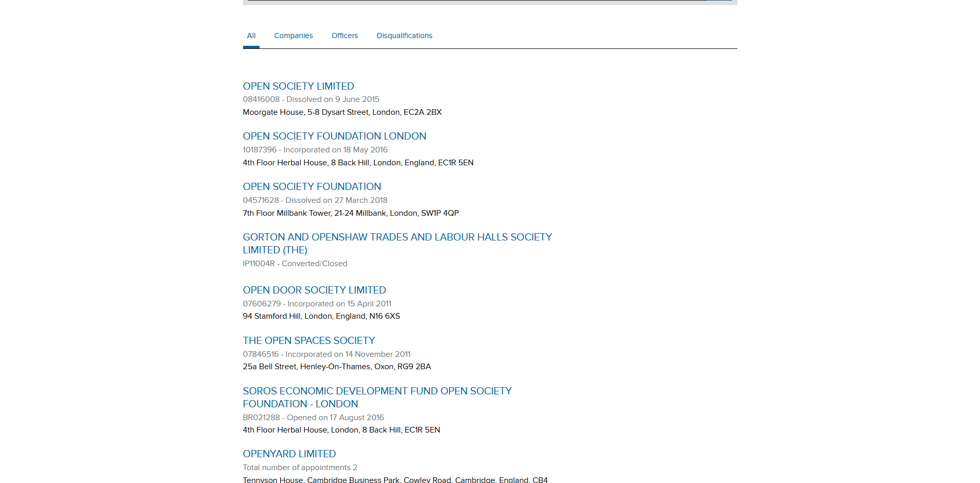The width and height of the screenshot is (980, 483).
Task: Click text '04571628 - Dissolved on 27 March 2018'
Action: point(315,200)
